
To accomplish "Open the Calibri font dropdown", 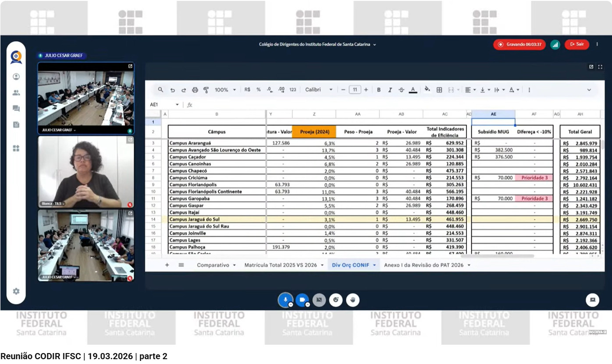I will [x=319, y=90].
